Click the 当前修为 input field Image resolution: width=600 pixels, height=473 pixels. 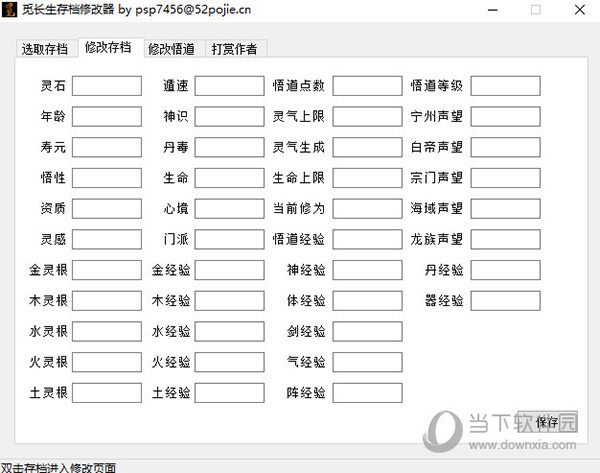(367, 209)
